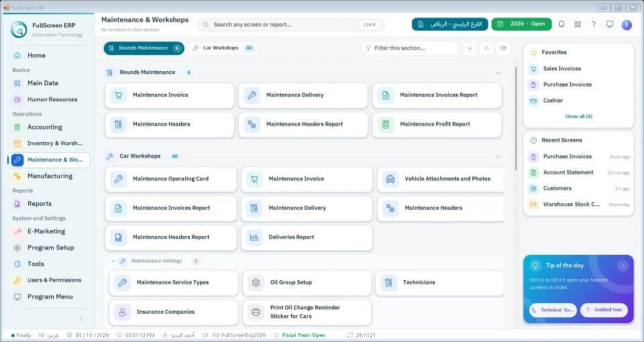Open the branch selector dropdown
Image resolution: width=644 pixels, height=342 pixels.
[x=449, y=24]
